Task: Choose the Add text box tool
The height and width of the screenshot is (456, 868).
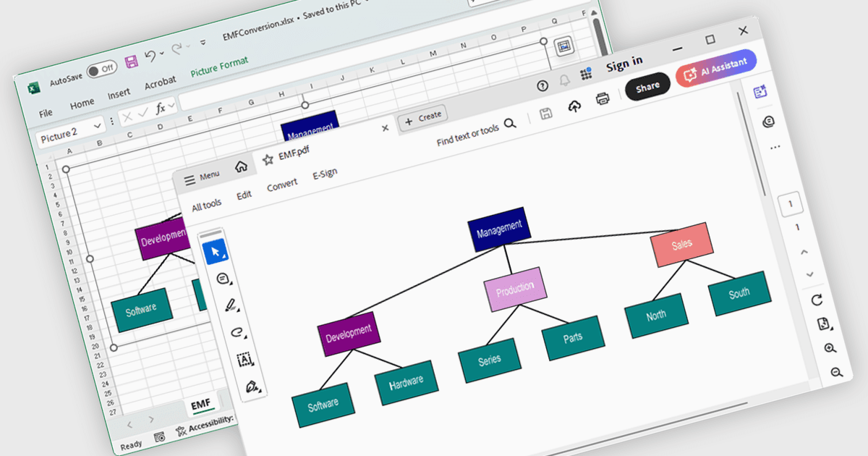Action: [244, 360]
